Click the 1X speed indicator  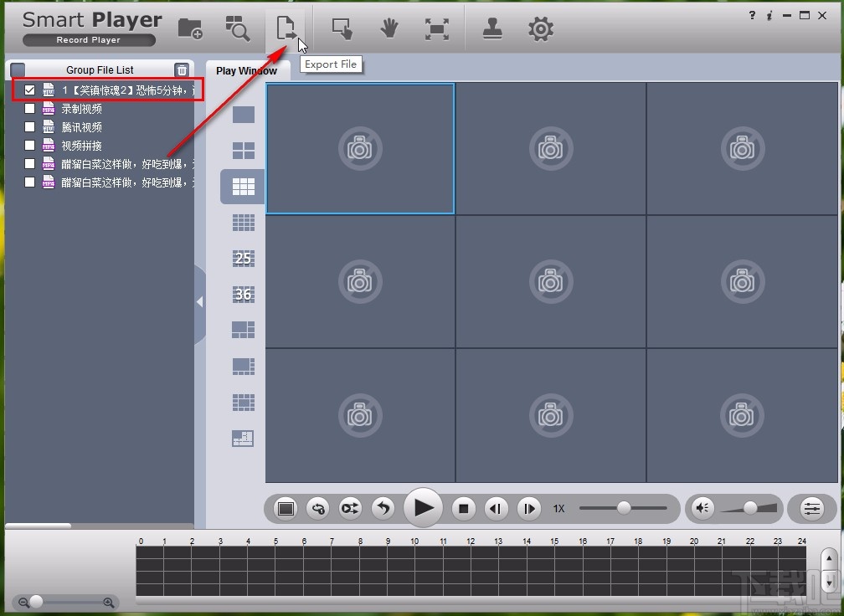(x=558, y=508)
